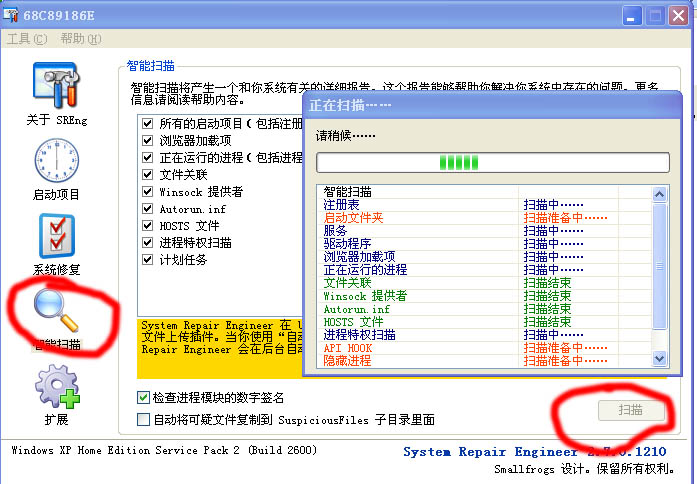Minimize the 68C89186E window
The width and height of the screenshot is (697, 484).
click(x=631, y=16)
